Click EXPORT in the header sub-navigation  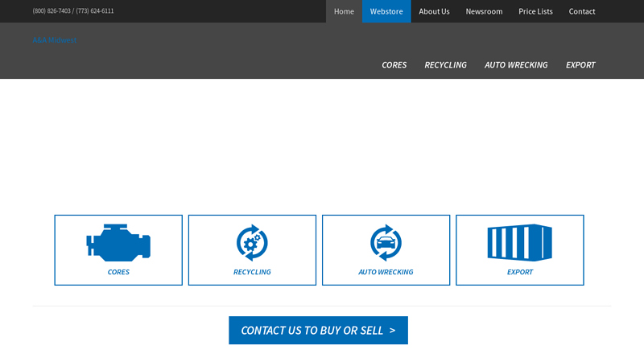pos(580,65)
